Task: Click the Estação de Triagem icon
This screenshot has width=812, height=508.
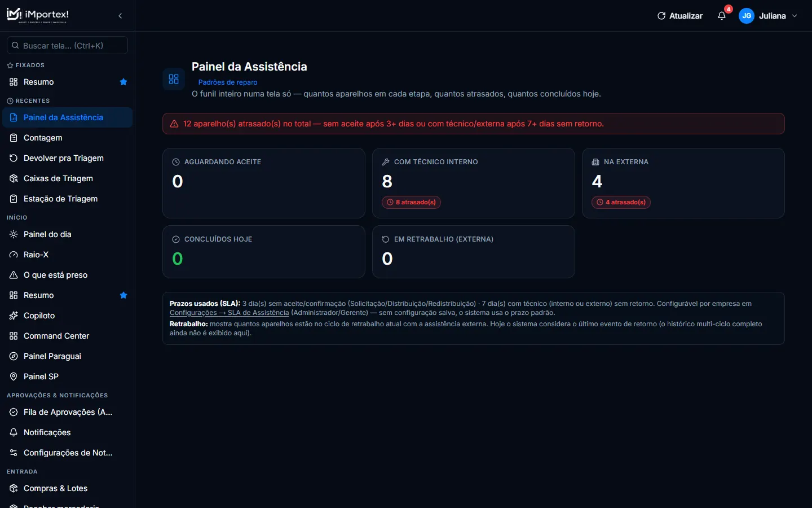Action: coord(14,199)
